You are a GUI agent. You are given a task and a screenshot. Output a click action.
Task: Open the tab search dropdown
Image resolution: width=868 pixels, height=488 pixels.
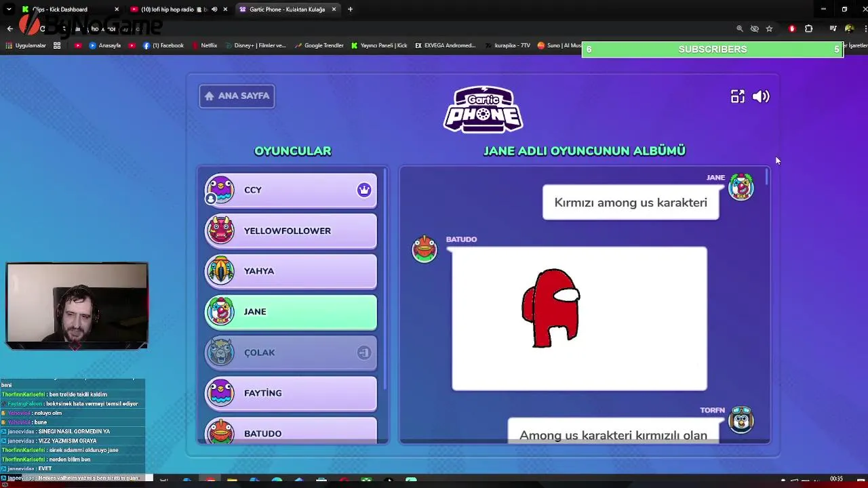[x=9, y=9]
